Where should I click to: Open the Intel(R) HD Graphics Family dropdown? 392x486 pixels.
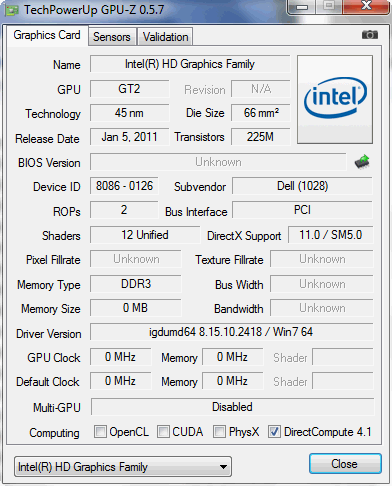coord(123,466)
